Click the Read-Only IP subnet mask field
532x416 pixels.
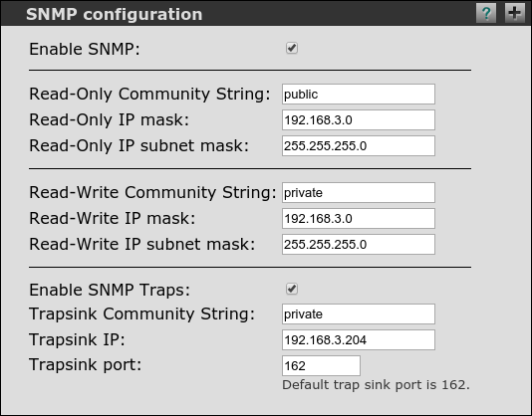click(359, 145)
